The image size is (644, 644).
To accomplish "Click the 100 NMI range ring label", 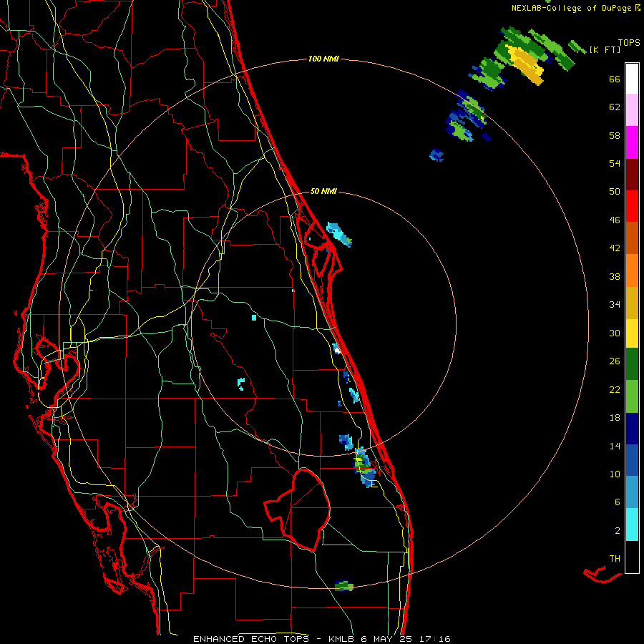I will pos(323,59).
